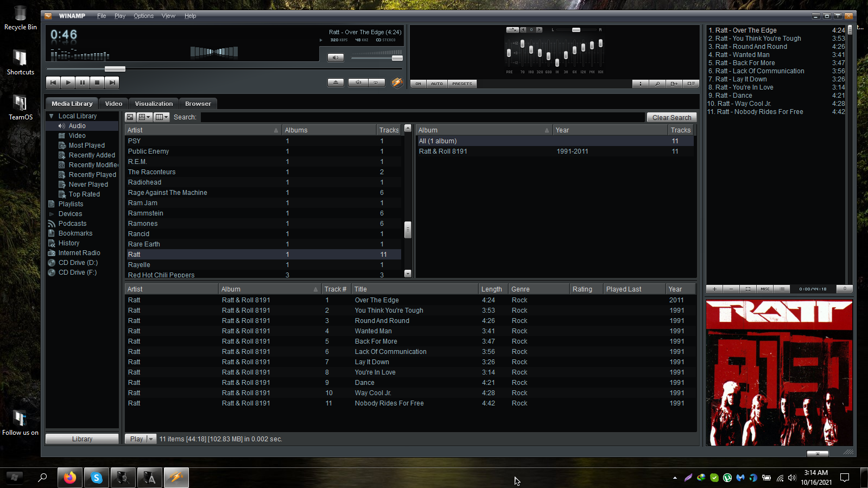Viewport: 868px width, 488px height.
Task: Click the artist list scrollbar thumb
Action: 408,230
